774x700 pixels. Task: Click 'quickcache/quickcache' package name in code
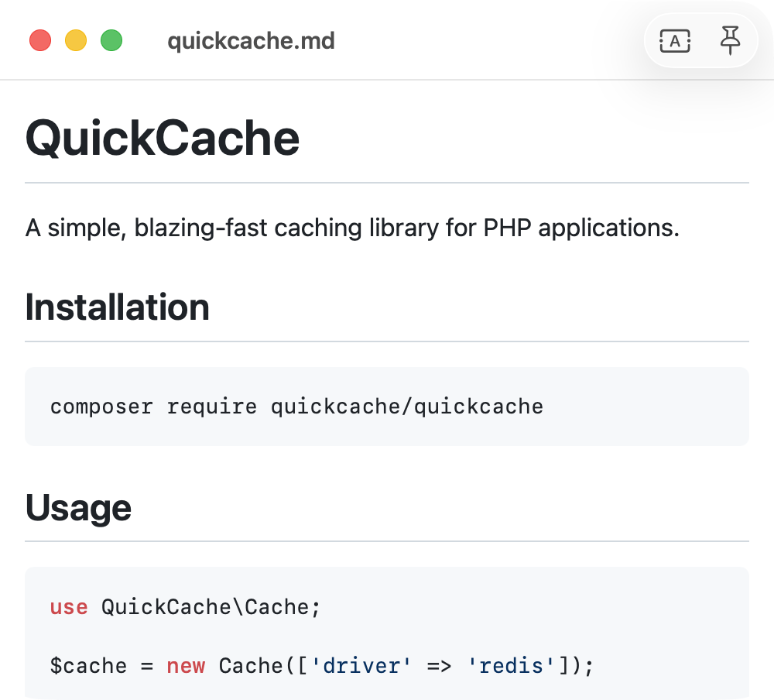click(407, 407)
